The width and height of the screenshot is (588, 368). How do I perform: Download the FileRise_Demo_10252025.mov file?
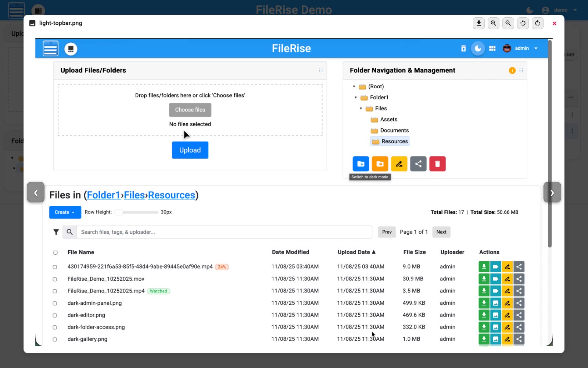tap(484, 279)
